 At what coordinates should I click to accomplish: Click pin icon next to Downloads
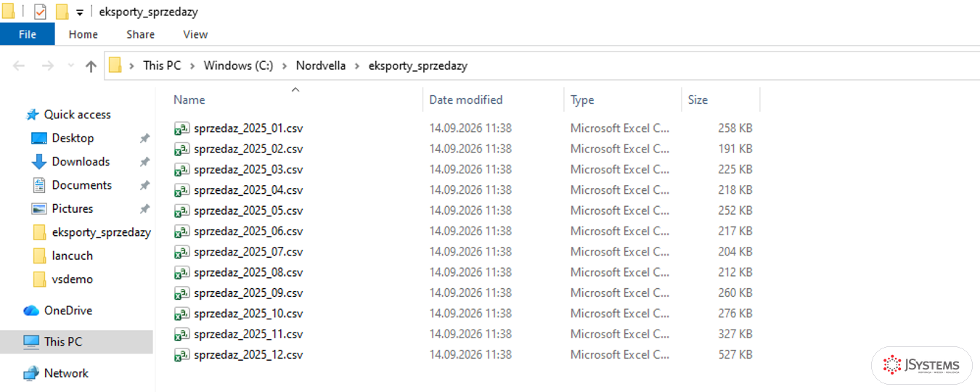point(144,162)
